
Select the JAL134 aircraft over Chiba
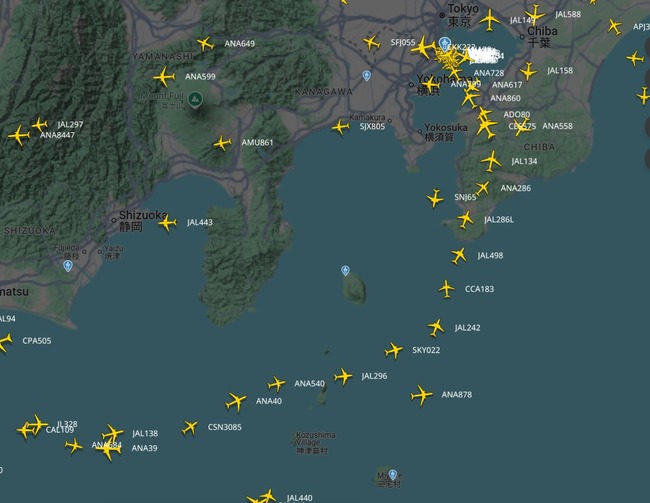pyautogui.click(x=491, y=161)
